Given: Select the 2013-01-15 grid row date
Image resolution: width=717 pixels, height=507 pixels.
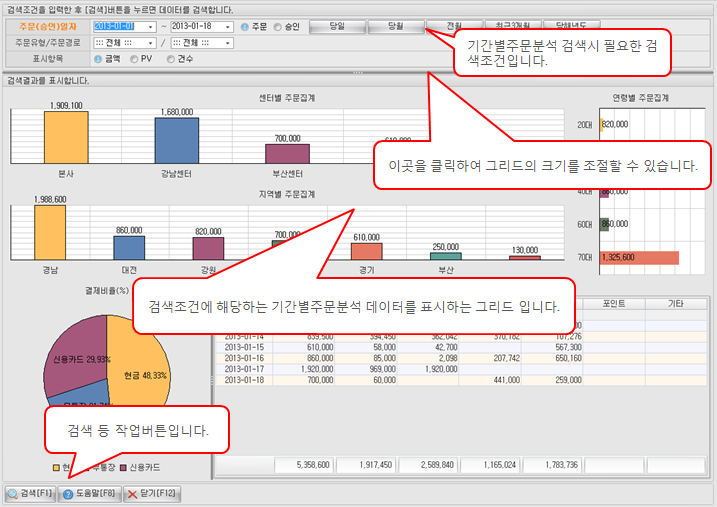Looking at the screenshot, I should click(245, 347).
